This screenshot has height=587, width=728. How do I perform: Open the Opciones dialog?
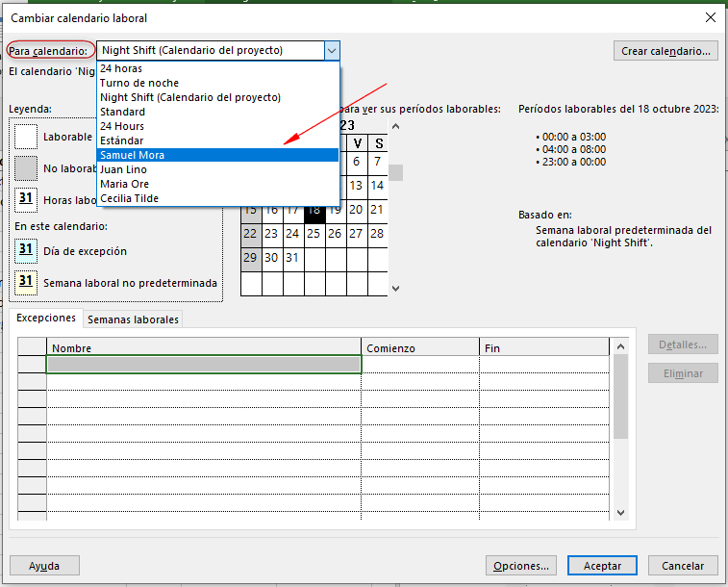click(520, 566)
